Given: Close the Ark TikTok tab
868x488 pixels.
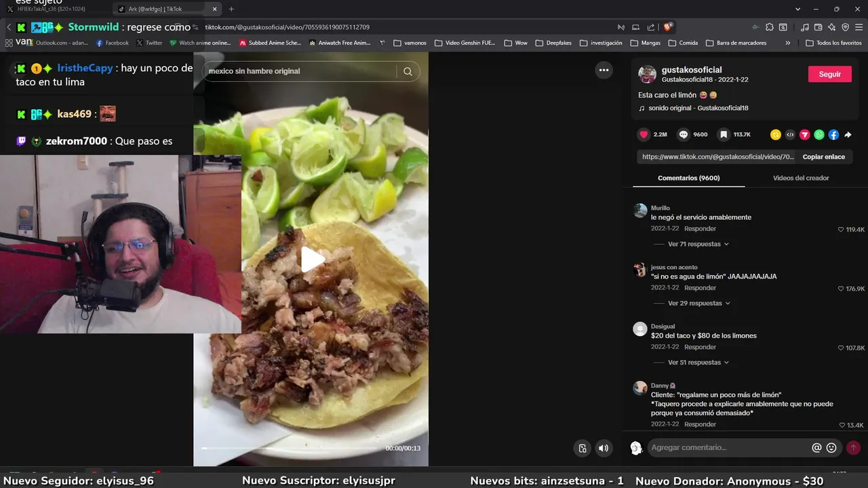Looking at the screenshot, I should (x=215, y=9).
